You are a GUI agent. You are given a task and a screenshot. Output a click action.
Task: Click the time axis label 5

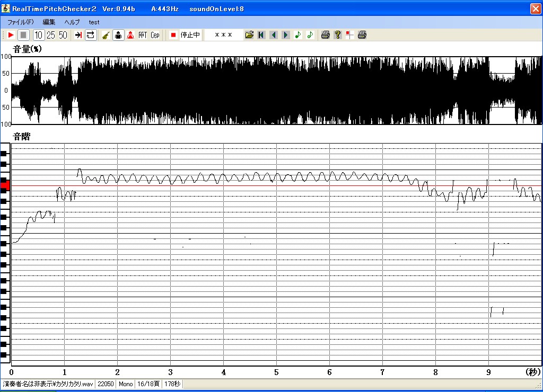[276, 372]
